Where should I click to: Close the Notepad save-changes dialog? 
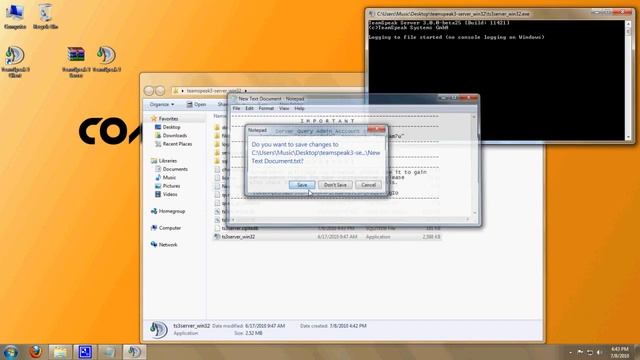[x=376, y=130]
